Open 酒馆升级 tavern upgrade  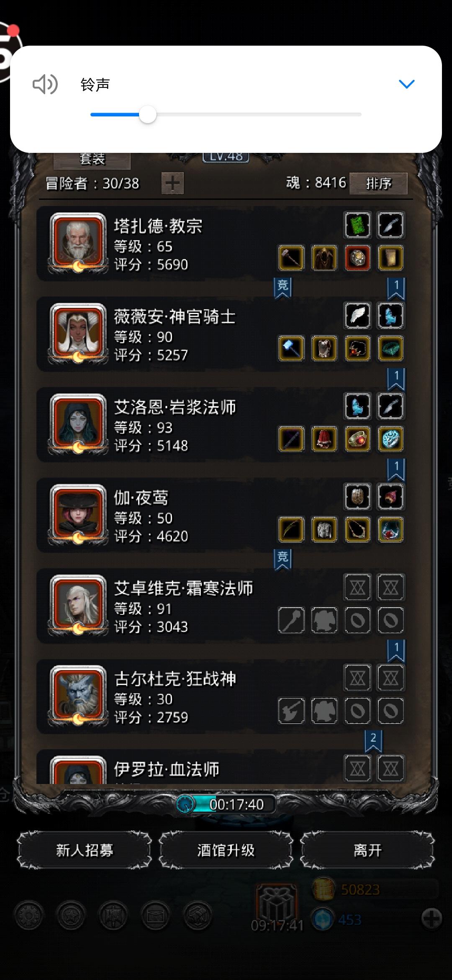click(x=226, y=850)
